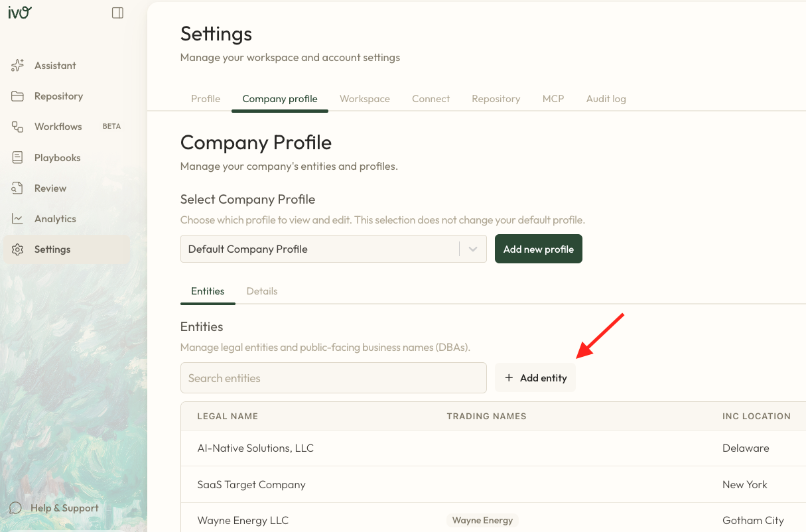
Task: Click the Settings gear icon
Action: 17,249
